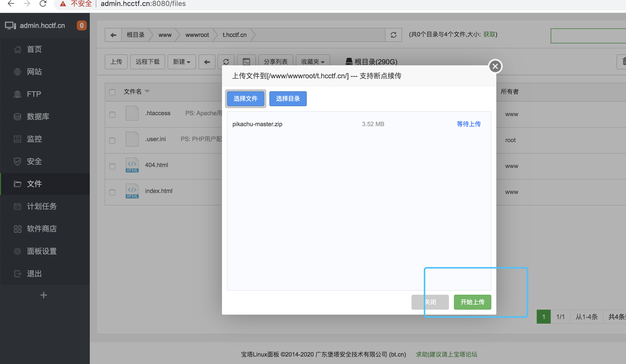Check the .htaccess row checkbox
Screen dimensions: 626x364
tap(112, 115)
